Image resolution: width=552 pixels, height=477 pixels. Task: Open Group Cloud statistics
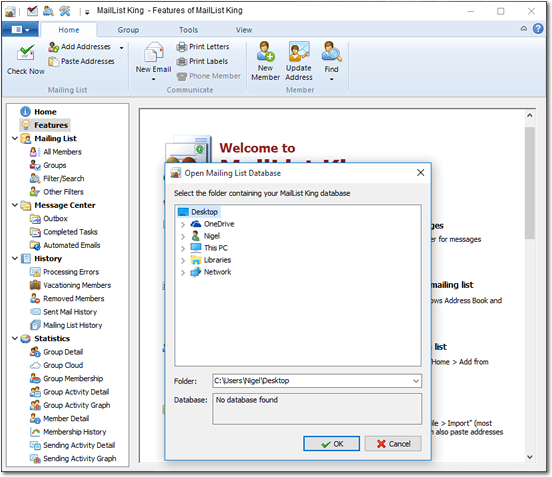[x=63, y=365]
